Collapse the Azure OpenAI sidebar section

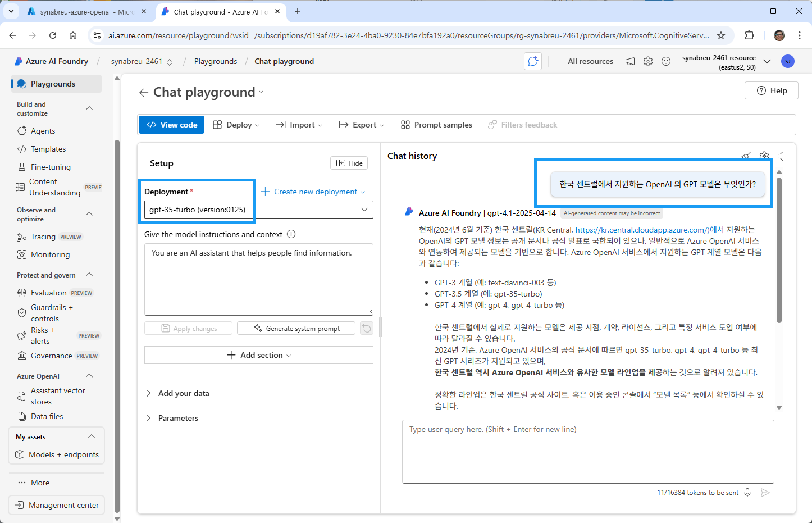tap(89, 375)
